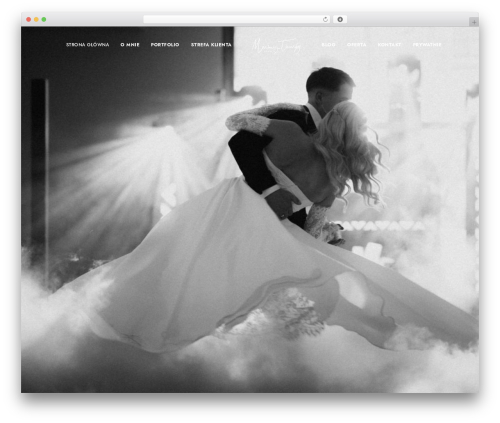Open the Blog menu item

pos(328,45)
